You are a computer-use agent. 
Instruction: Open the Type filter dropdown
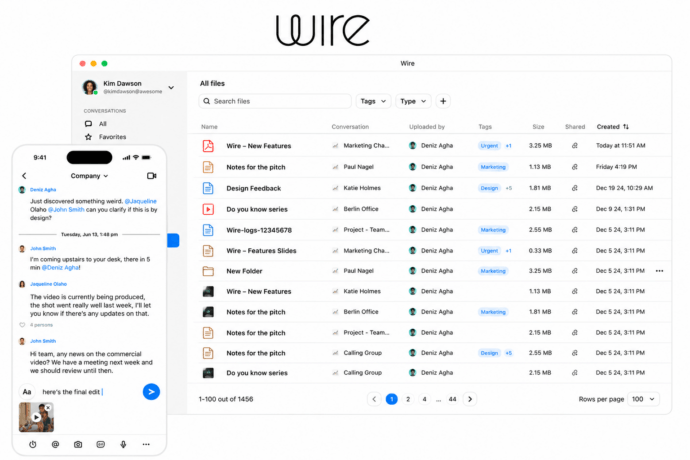pyautogui.click(x=413, y=101)
